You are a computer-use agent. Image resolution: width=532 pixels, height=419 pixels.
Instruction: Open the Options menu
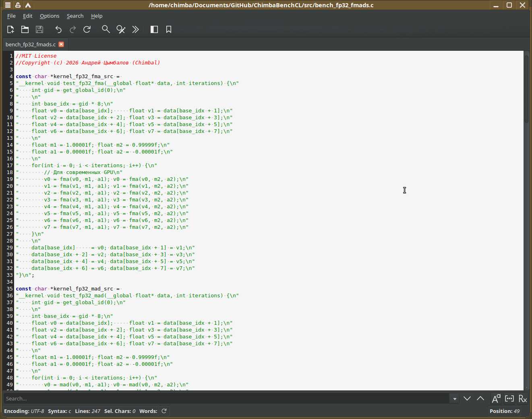click(50, 16)
